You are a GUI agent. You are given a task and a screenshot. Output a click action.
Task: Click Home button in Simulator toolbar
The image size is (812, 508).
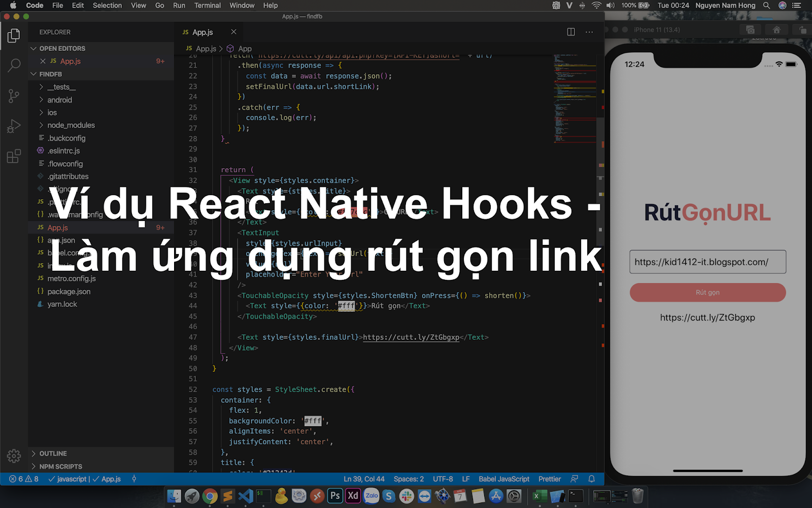776,29
